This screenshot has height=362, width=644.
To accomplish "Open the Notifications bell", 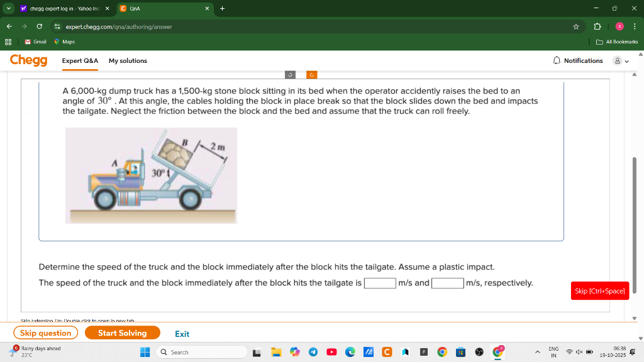I will [557, 60].
